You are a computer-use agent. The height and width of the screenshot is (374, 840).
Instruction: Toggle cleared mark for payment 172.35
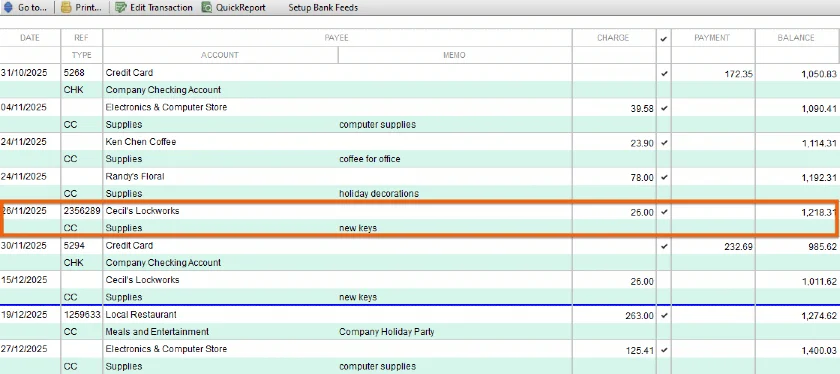664,74
